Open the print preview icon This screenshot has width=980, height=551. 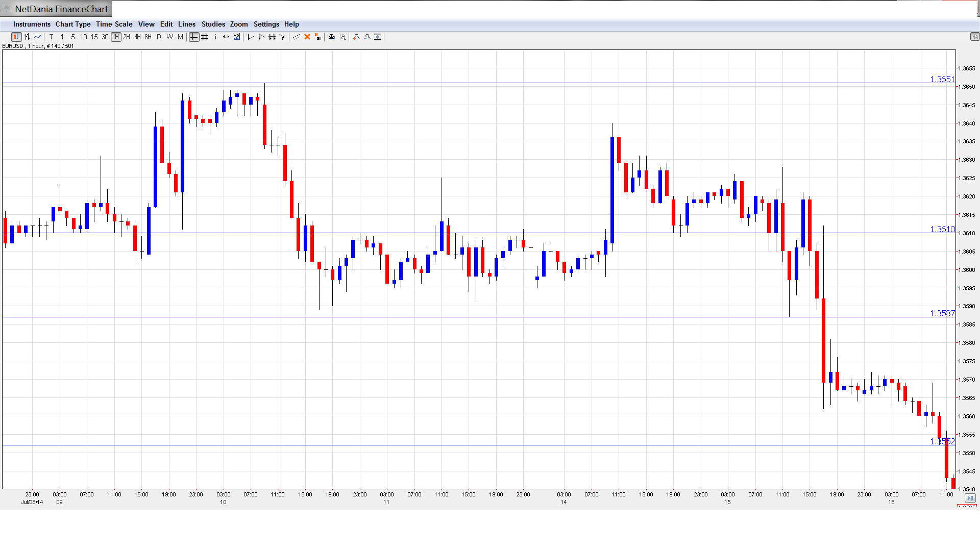click(x=343, y=37)
